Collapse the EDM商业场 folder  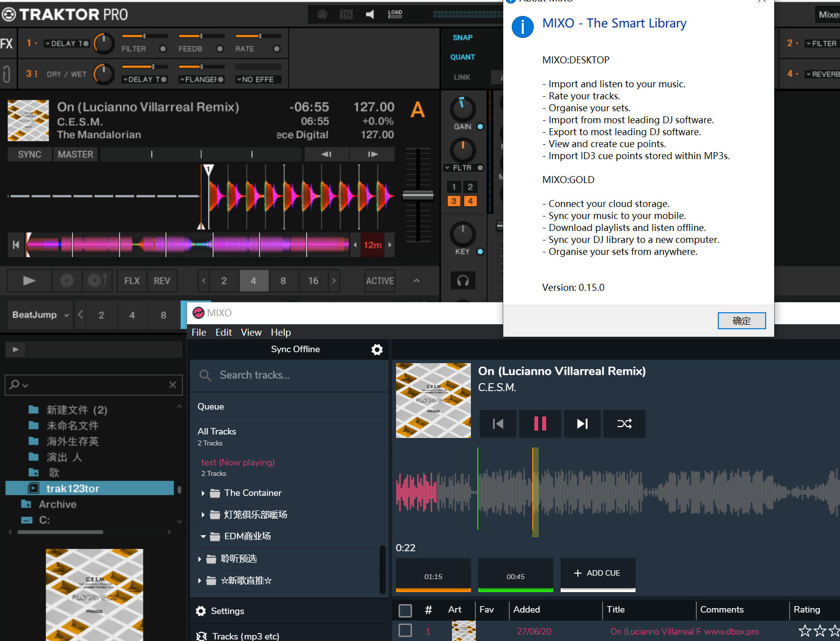coord(203,537)
